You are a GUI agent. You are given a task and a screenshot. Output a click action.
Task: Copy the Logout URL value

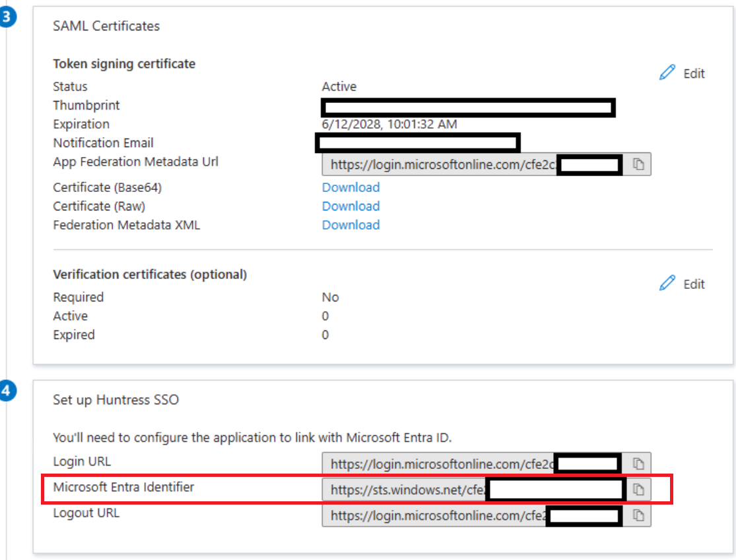640,516
